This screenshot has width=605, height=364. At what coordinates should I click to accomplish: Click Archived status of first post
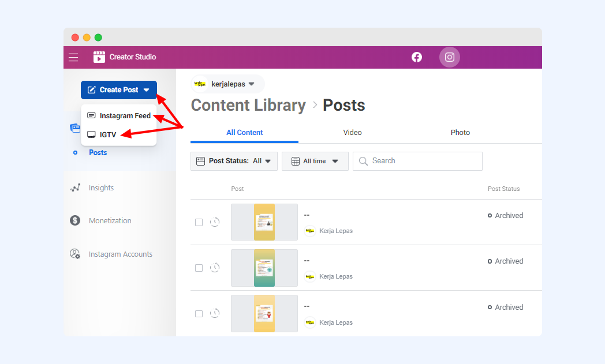(506, 216)
